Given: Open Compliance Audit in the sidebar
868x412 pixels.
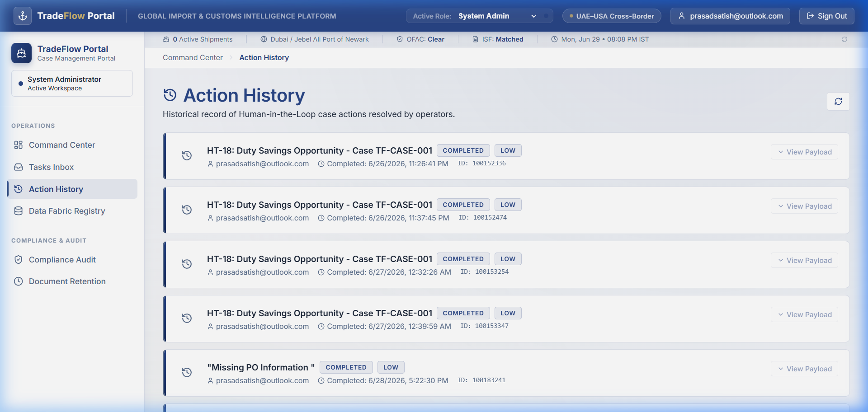Looking at the screenshot, I should 72,260.
